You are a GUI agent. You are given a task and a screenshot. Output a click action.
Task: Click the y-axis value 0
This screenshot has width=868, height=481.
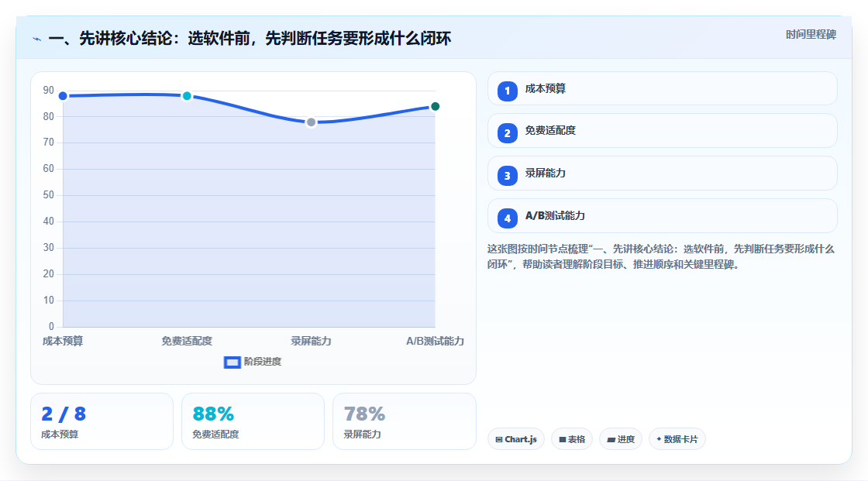coord(51,326)
